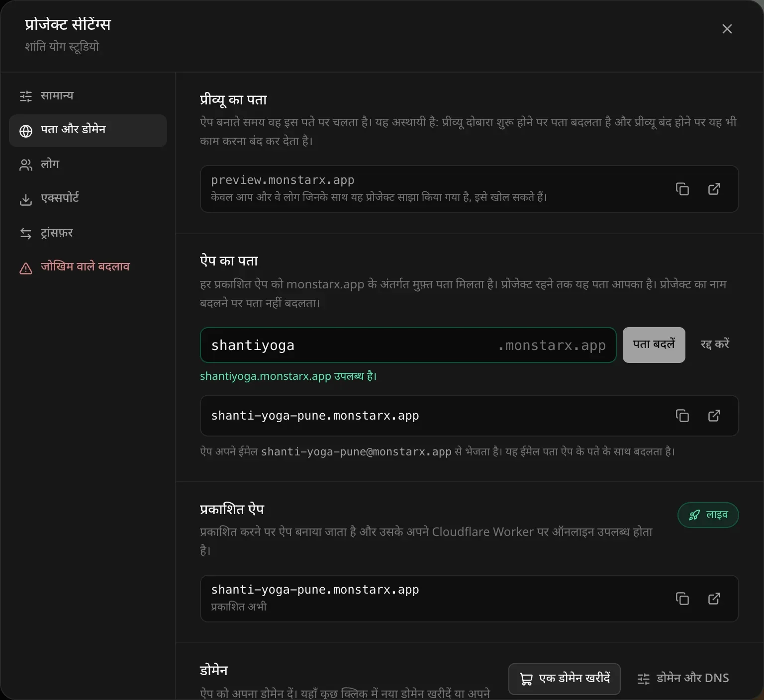Click एक डोमेन खरीदें button

pos(565,679)
